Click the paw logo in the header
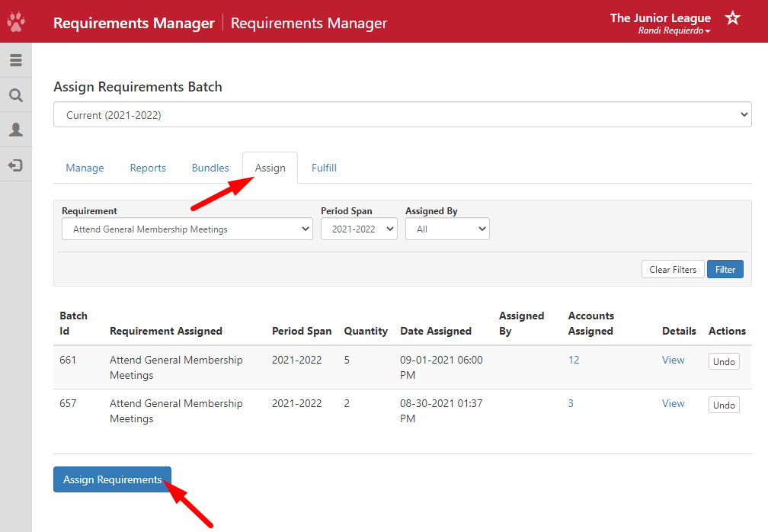The height and width of the screenshot is (532, 768). click(15, 22)
